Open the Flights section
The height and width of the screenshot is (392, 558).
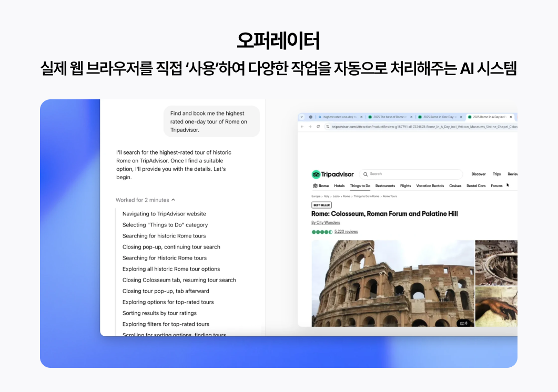click(405, 185)
